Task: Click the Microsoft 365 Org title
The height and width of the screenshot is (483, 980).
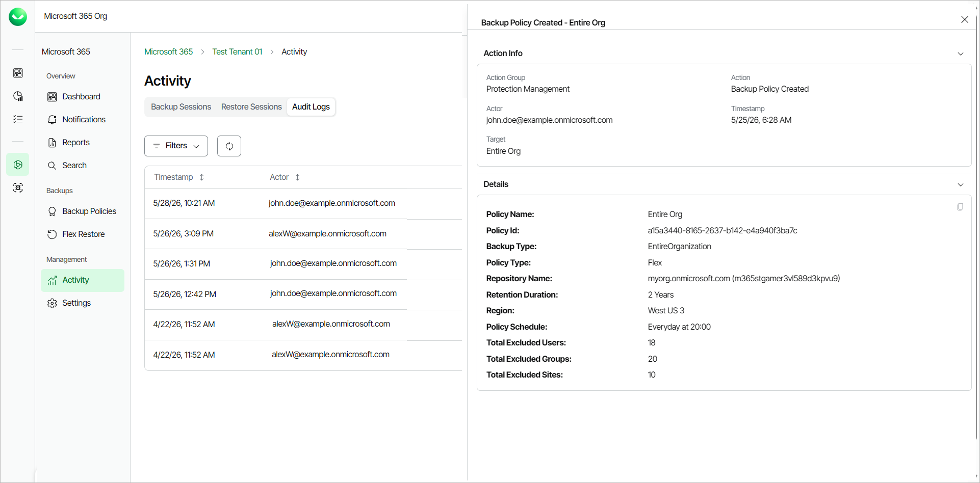Action: (x=75, y=16)
